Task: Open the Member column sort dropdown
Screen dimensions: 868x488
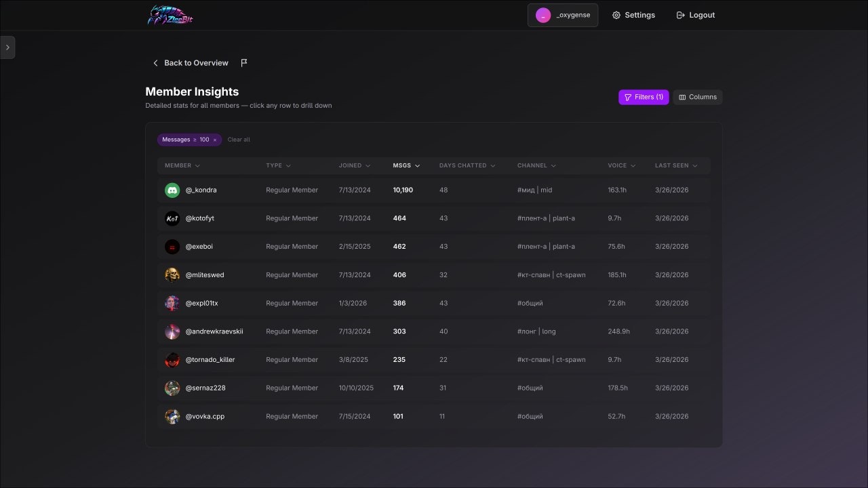Action: pyautogui.click(x=182, y=165)
